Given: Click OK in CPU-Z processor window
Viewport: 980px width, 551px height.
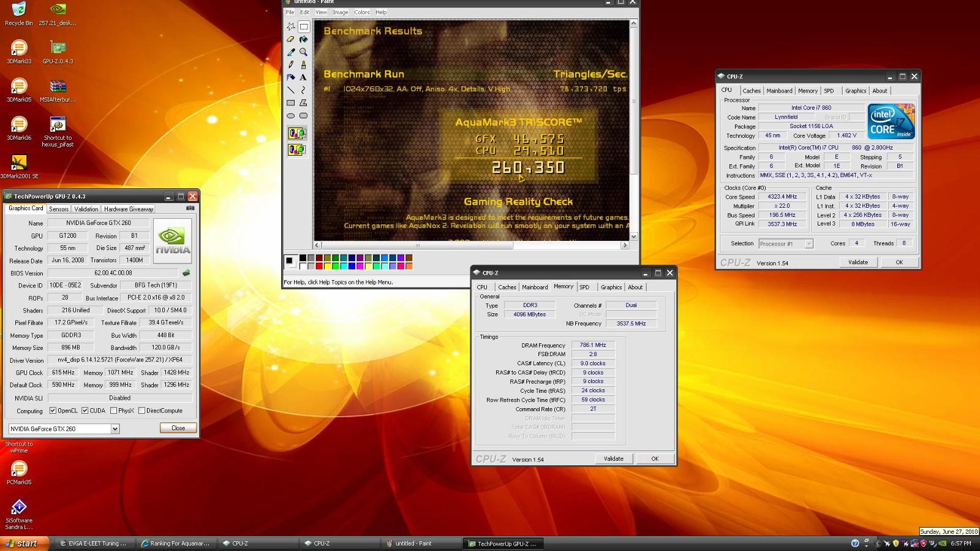Looking at the screenshot, I should (899, 262).
